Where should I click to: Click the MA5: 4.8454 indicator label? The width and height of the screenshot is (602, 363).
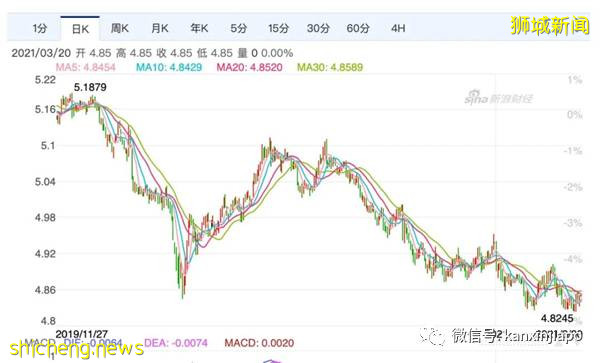(86, 67)
